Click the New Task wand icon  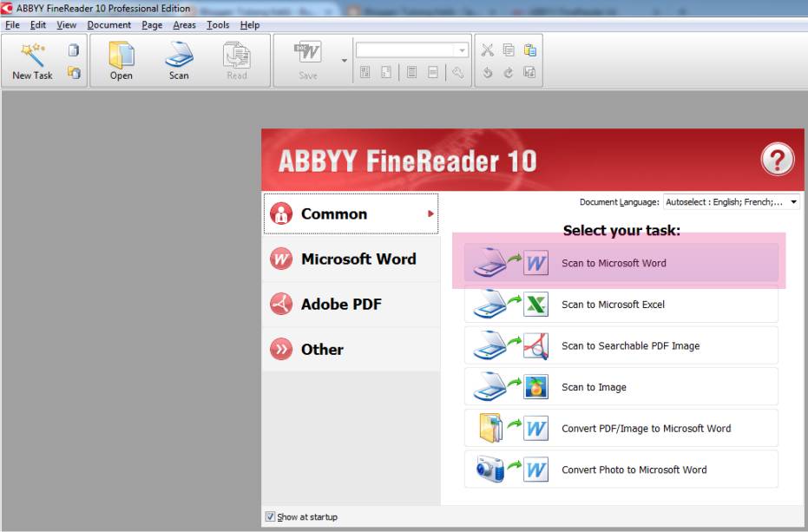tap(32, 55)
